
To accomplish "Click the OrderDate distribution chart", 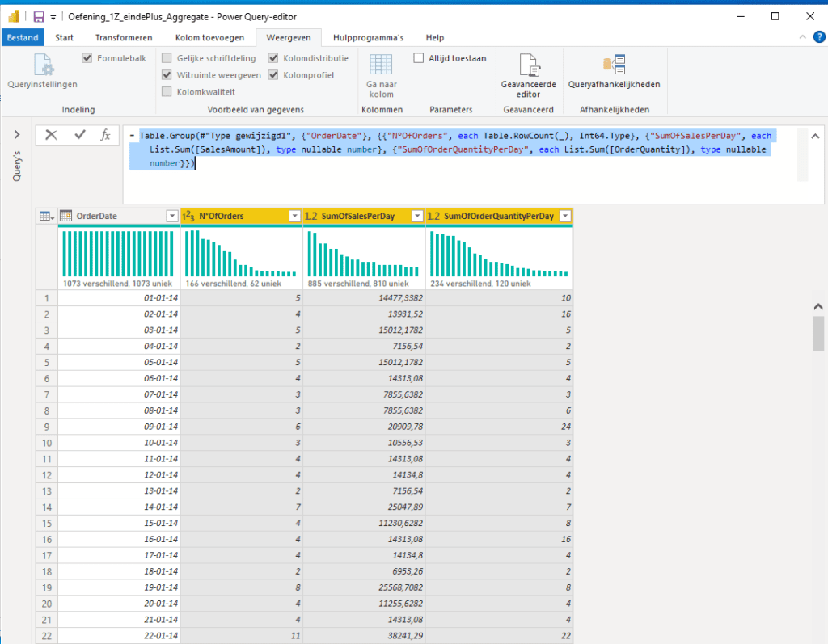I will pyautogui.click(x=118, y=254).
